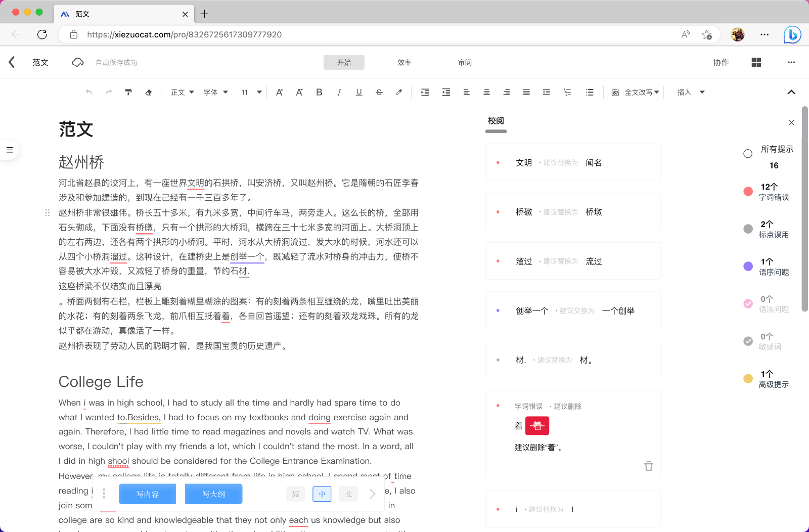The image size is (809, 532).
Task: Toggle the 语序问题 filter
Action: (748, 266)
